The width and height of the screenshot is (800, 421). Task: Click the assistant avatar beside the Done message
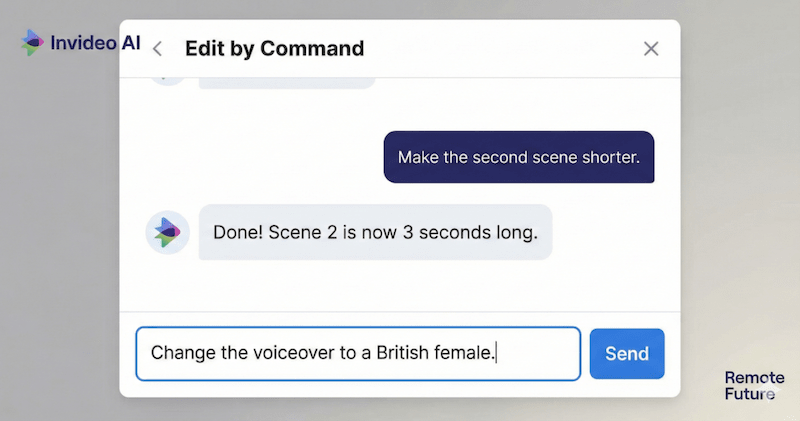(x=167, y=232)
